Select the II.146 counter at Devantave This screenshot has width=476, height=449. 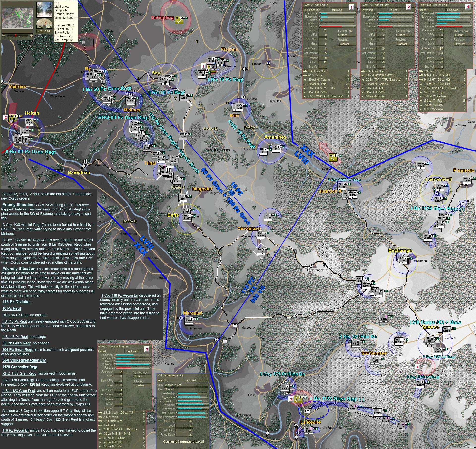260,235
